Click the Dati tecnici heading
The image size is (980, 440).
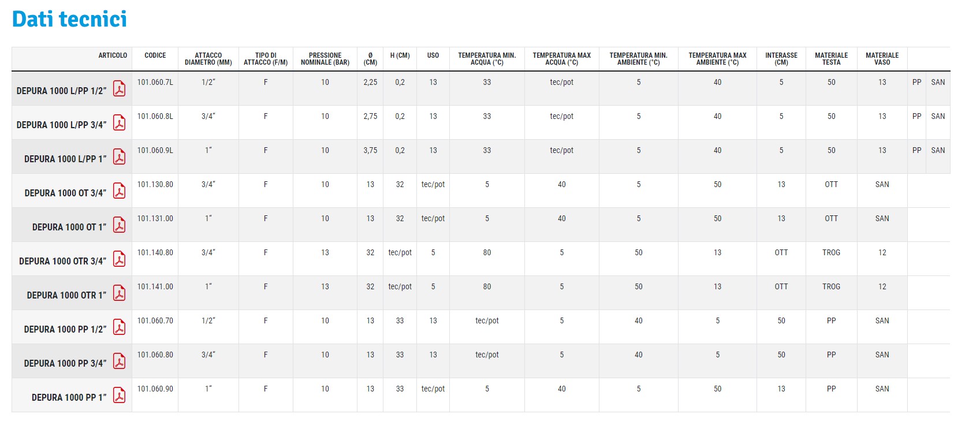[69, 19]
